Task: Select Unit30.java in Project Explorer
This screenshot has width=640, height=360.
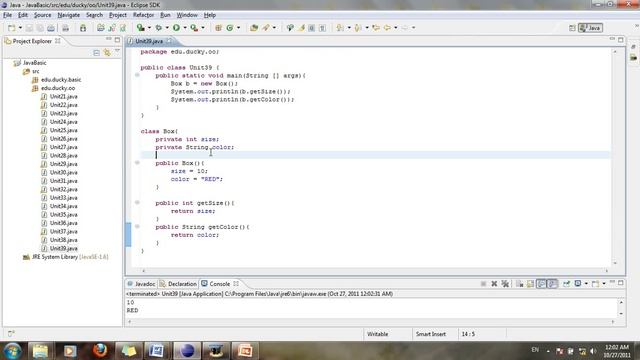Action: (x=59, y=173)
